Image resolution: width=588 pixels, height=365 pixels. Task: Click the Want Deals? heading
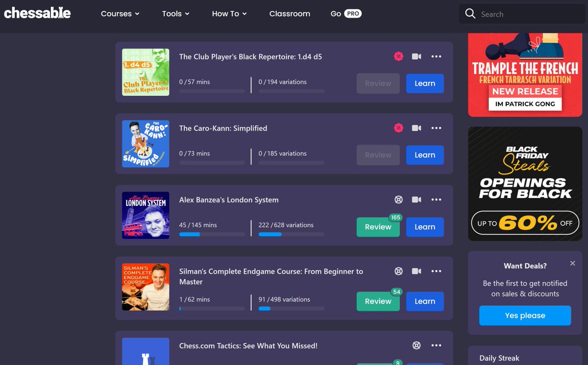525,266
